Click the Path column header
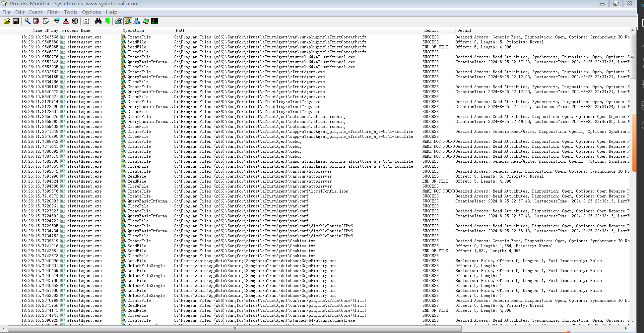Viewport: 644px width, 333px height. [297, 30]
